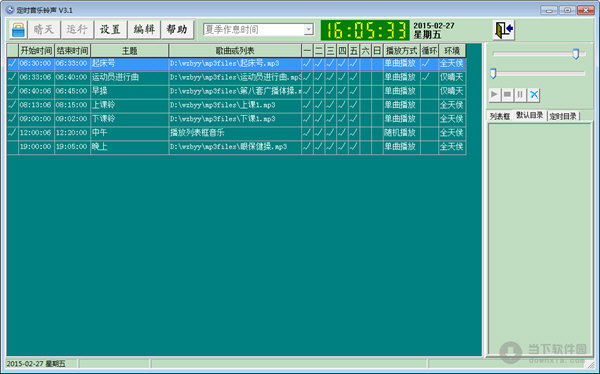
Task: Click the 播放方式 column header
Action: click(401, 51)
